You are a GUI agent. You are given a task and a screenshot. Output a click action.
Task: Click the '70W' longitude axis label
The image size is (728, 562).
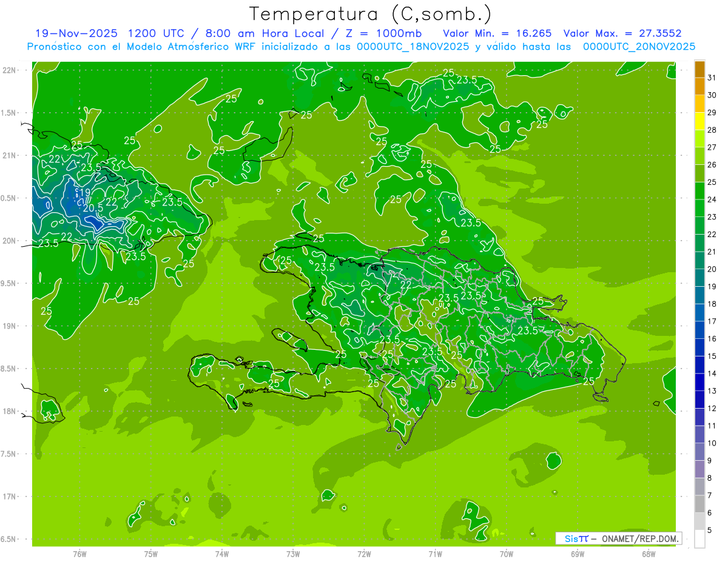506,554
